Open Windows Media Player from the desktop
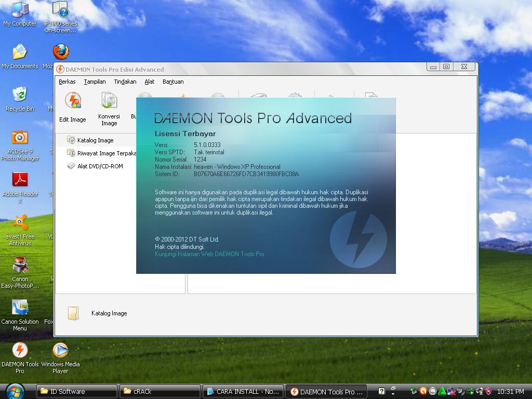The height and width of the screenshot is (399, 532). click(x=60, y=349)
